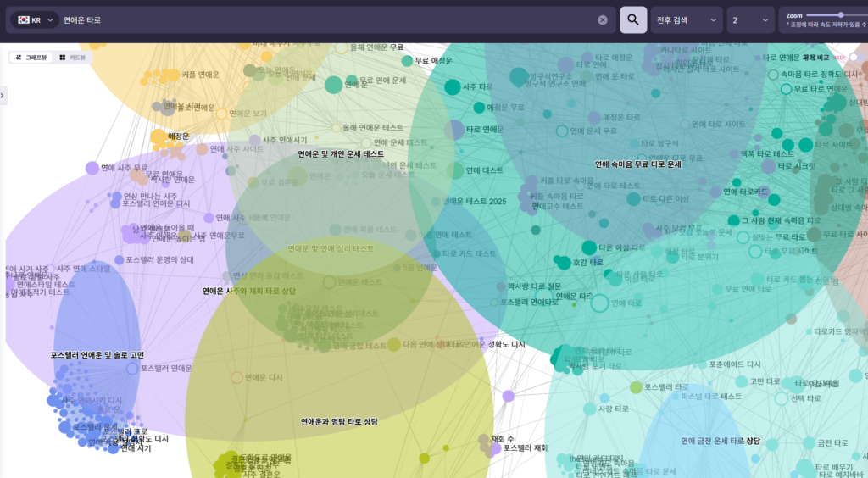Switch to the 그래프뷰 tab
Screen dimensions: 868x478
(x=31, y=58)
